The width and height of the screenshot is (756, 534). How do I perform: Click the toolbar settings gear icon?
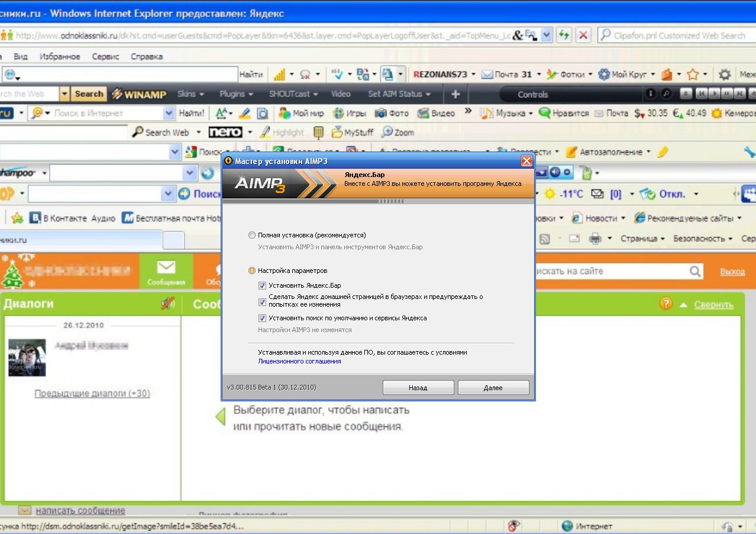pyautogui.click(x=725, y=75)
